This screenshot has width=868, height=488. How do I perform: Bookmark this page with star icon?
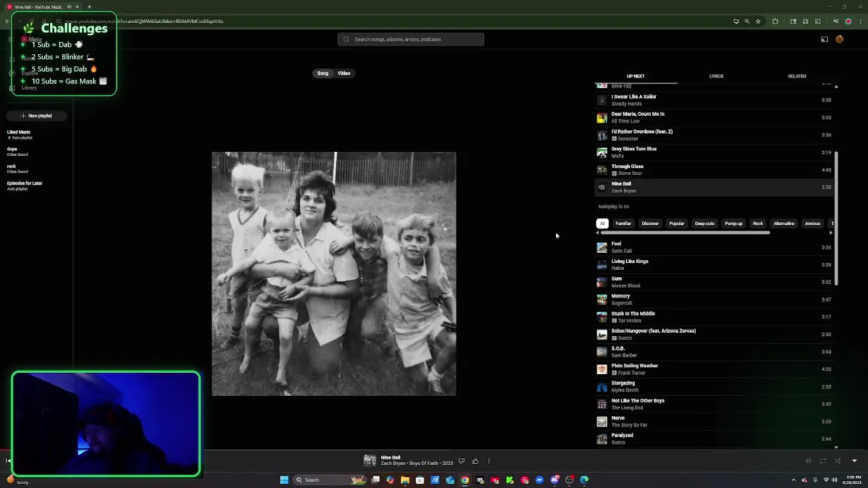tap(758, 21)
